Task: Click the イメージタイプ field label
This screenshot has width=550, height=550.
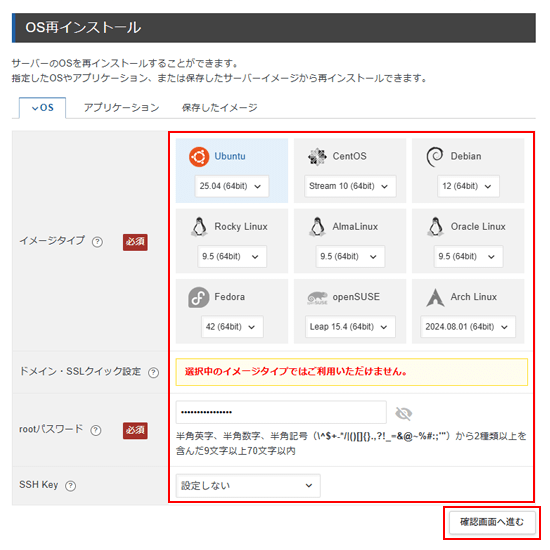Action: click(52, 241)
